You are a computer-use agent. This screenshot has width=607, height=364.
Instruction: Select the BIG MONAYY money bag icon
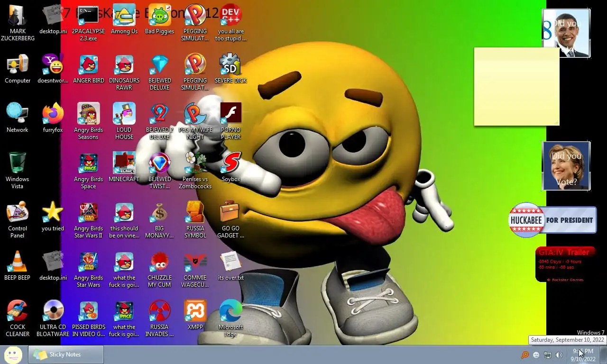tap(159, 220)
